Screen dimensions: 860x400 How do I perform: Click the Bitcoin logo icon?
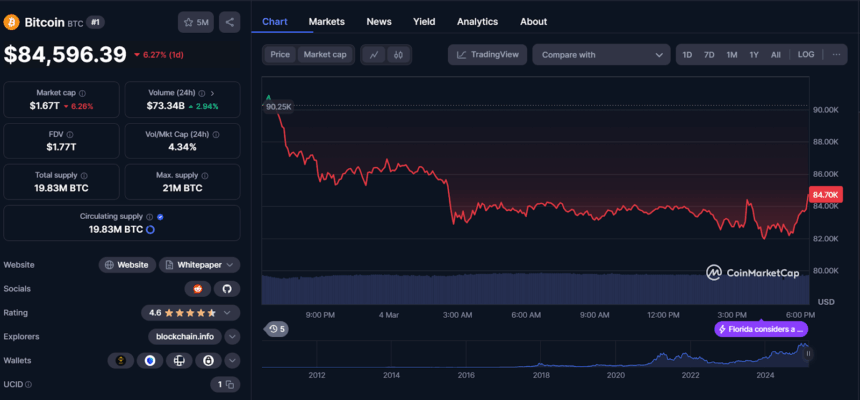point(11,22)
